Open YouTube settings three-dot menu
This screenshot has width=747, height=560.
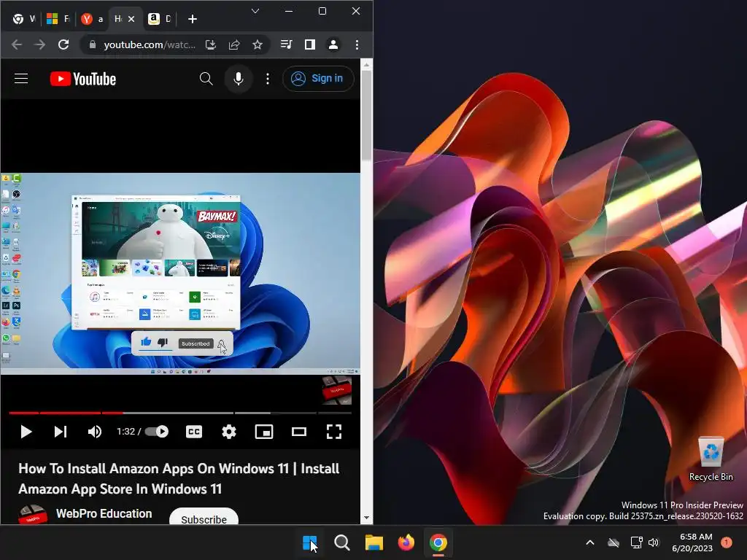coord(268,79)
